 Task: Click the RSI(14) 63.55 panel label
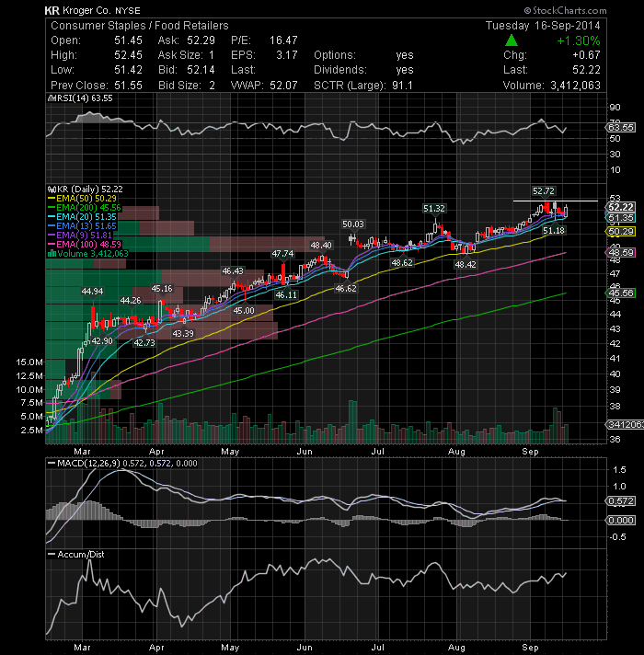coord(85,98)
